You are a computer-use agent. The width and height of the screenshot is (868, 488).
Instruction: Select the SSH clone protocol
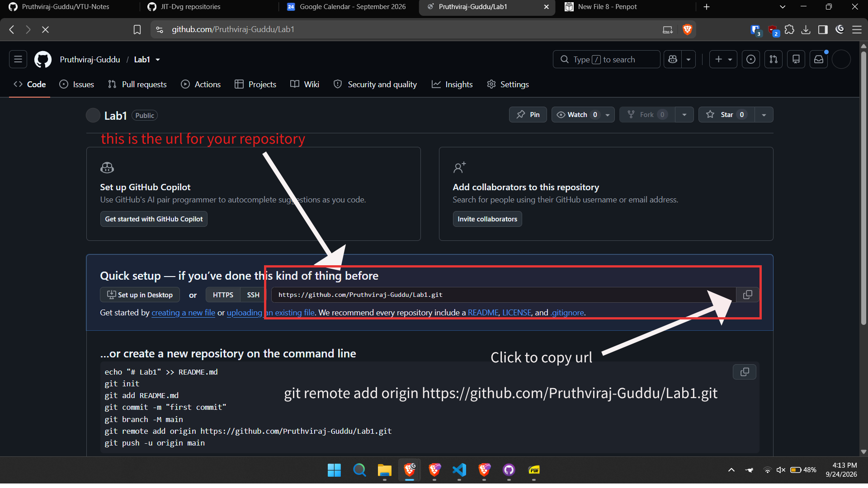coord(253,295)
